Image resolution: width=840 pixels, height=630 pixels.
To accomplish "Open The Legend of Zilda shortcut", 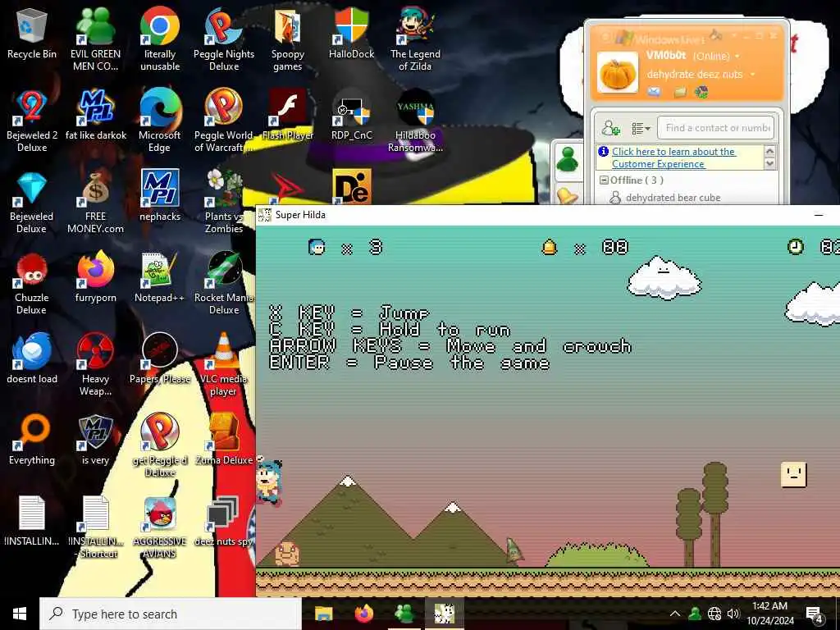I will point(415,39).
